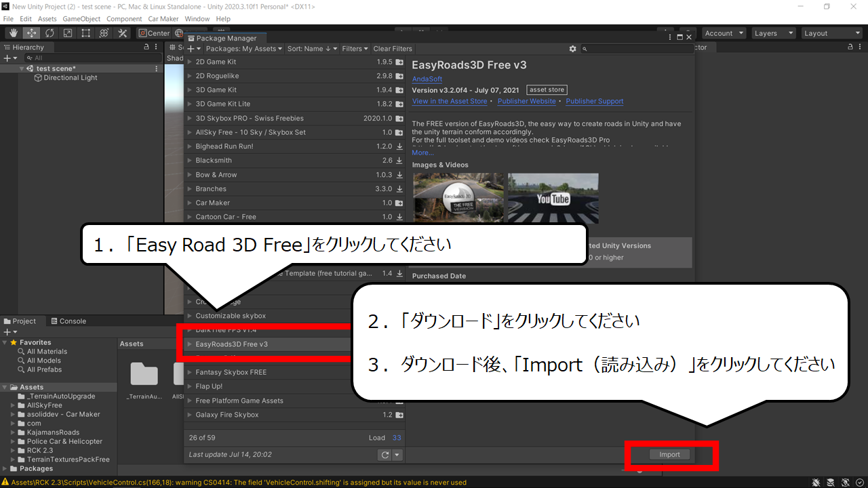Open the YouTube video thumbnail
Image resolution: width=868 pixels, height=488 pixels.
point(553,198)
